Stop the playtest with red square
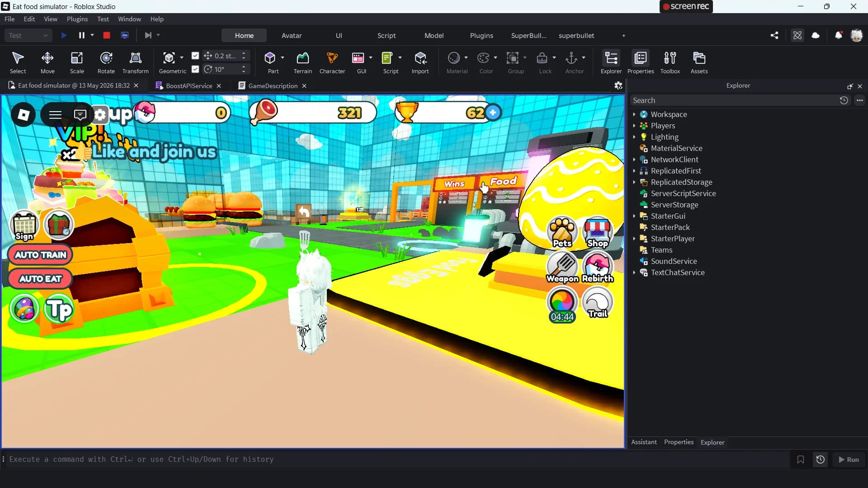This screenshot has width=868, height=488. pyautogui.click(x=107, y=35)
